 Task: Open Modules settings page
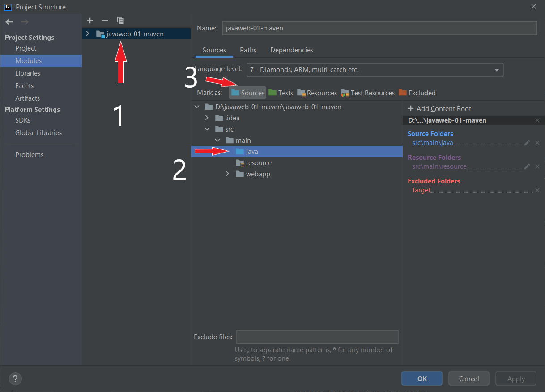pyautogui.click(x=29, y=61)
